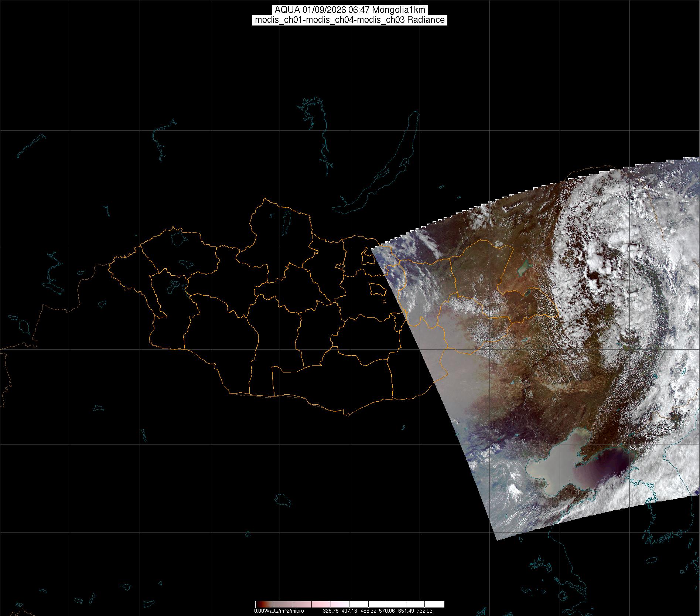Click the dark purple sea area beside the bay
This screenshot has width=700, height=616.
(x=606, y=466)
